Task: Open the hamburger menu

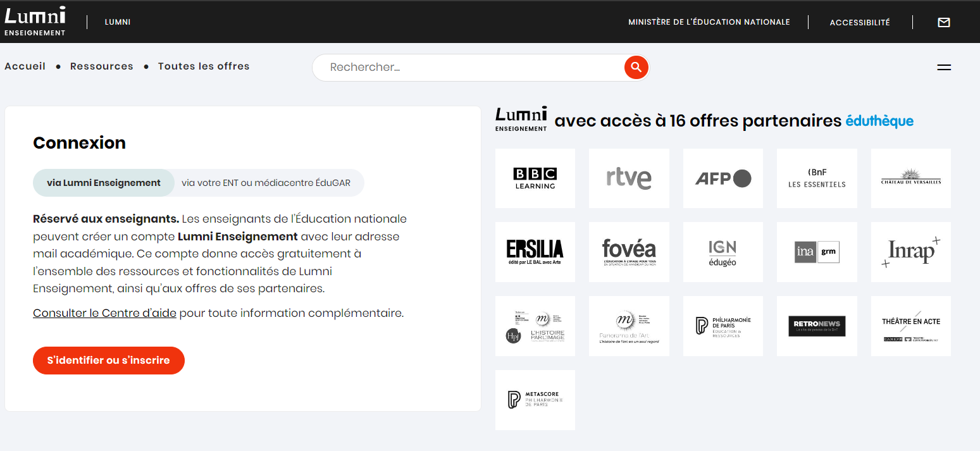Action: click(943, 66)
